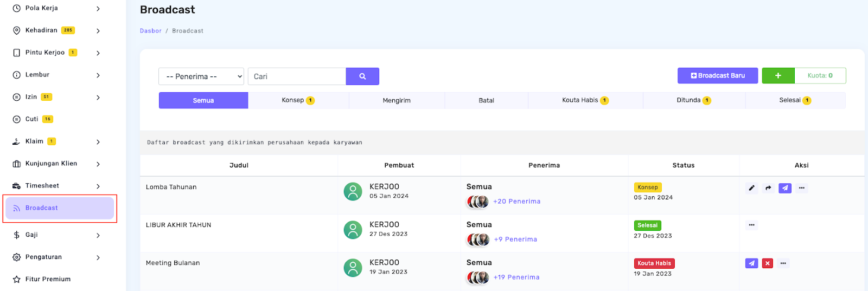This screenshot has width=868, height=291.
Task: Send the Lomba Tahunan broadcast with paper plane icon
Action: tap(784, 188)
